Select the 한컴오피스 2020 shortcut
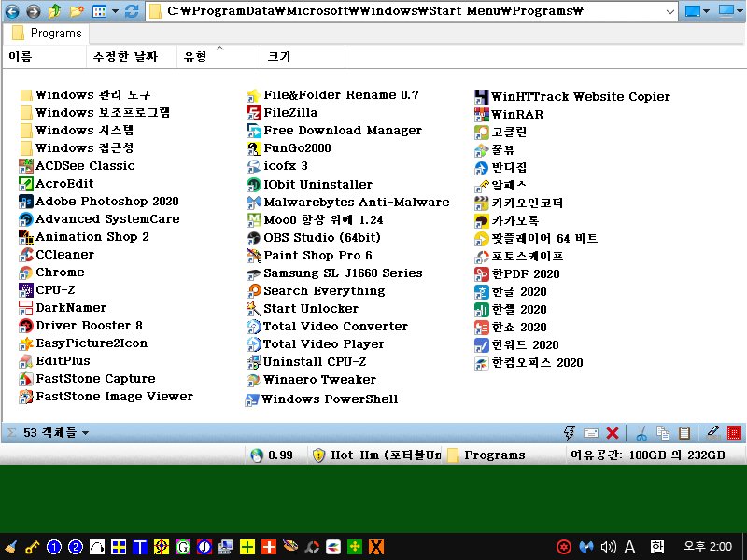747x560 pixels. pos(529,363)
